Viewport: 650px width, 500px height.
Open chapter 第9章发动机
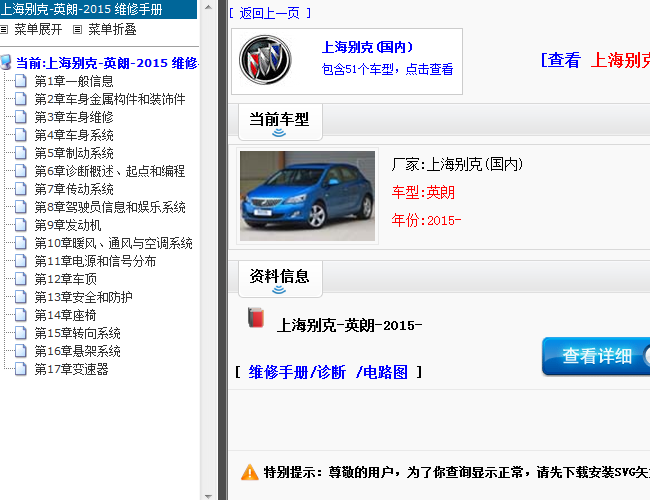coord(68,226)
